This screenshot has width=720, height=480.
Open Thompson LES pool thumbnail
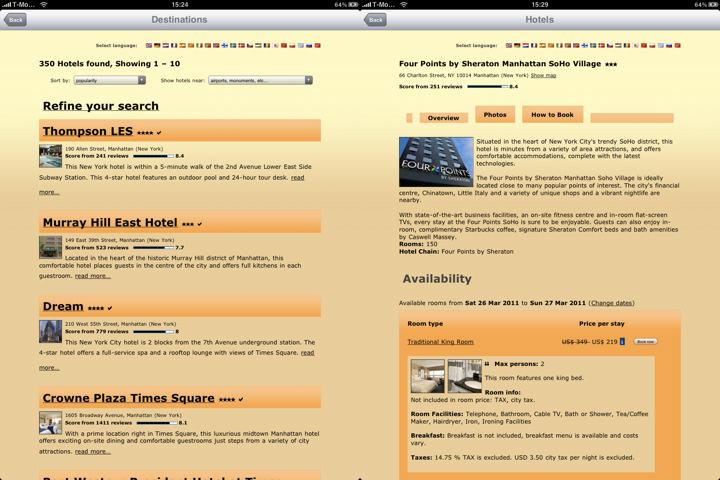(51, 156)
